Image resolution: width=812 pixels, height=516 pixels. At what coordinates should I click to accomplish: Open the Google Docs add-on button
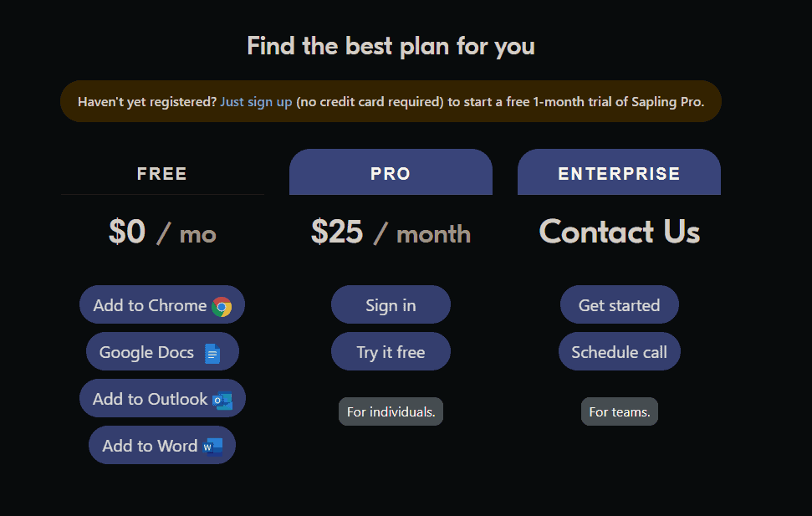pos(162,351)
